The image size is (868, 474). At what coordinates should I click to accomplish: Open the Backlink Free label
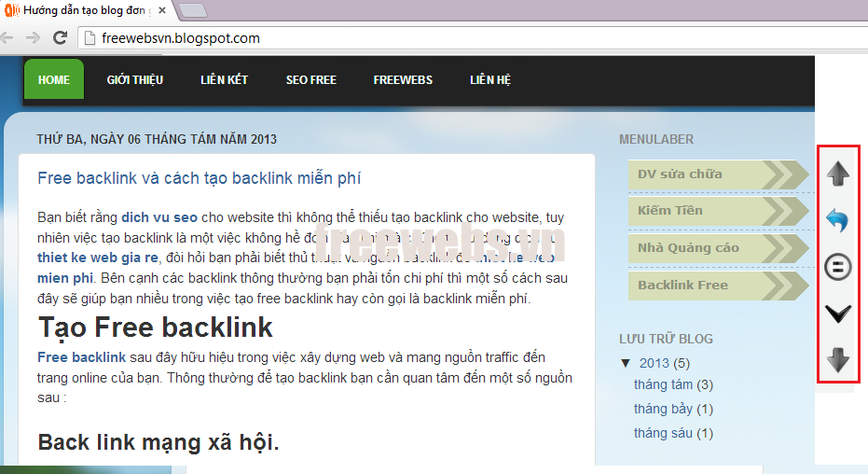(682, 285)
